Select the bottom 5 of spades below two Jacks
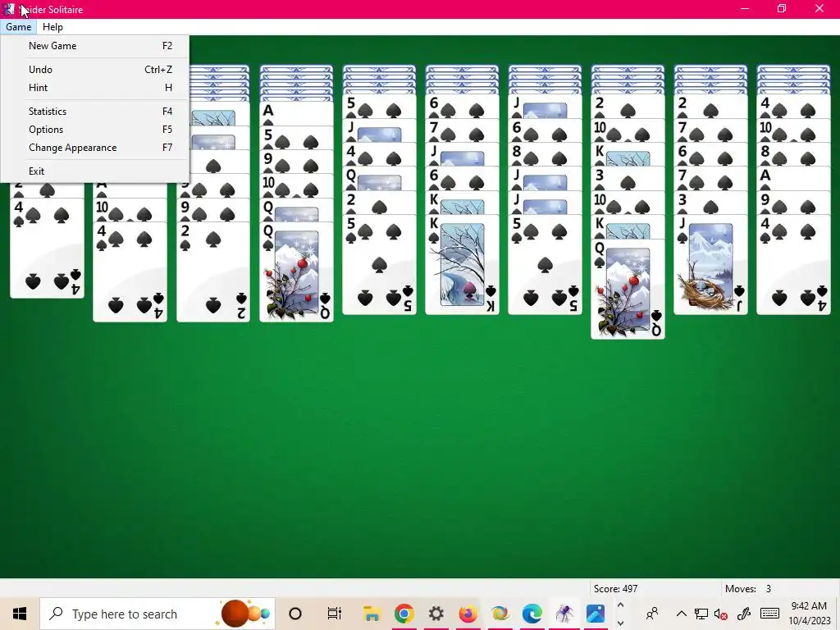This screenshot has height=630, width=840. tap(545, 265)
